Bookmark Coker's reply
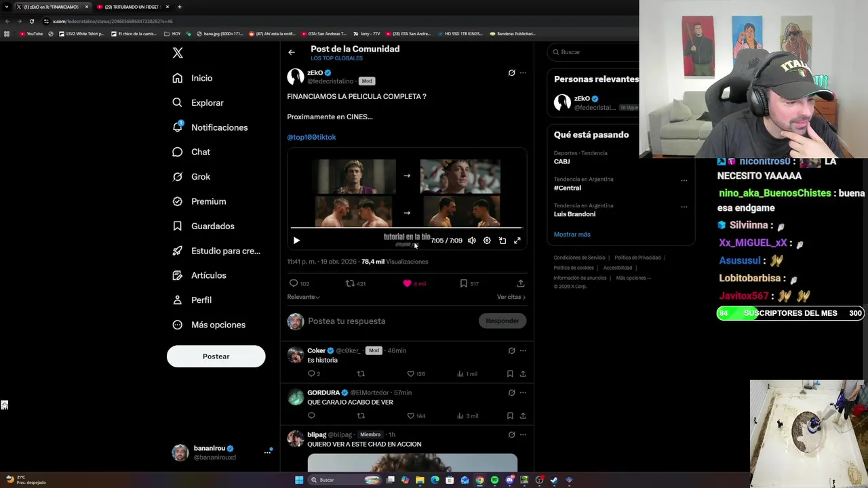The width and height of the screenshot is (868, 488). pyautogui.click(x=510, y=373)
